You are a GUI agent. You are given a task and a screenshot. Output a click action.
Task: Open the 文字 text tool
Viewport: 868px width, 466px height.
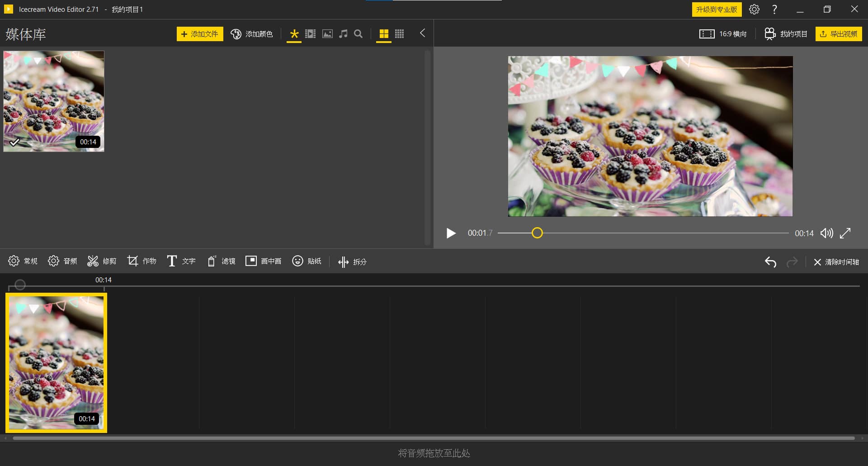click(x=180, y=261)
